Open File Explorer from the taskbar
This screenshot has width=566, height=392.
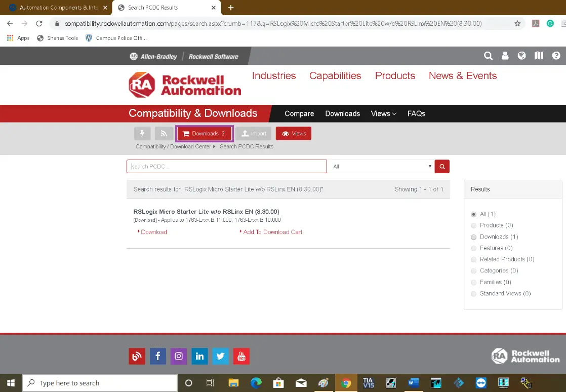coord(233,383)
